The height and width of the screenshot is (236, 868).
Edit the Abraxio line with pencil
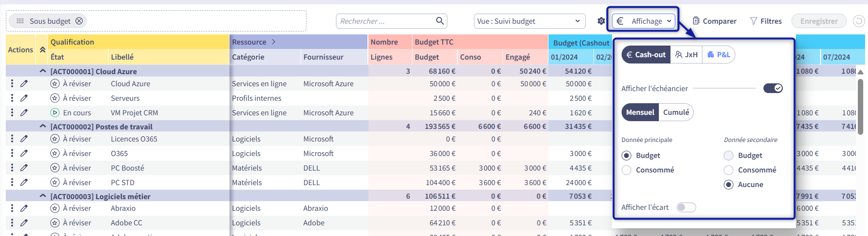point(24,208)
